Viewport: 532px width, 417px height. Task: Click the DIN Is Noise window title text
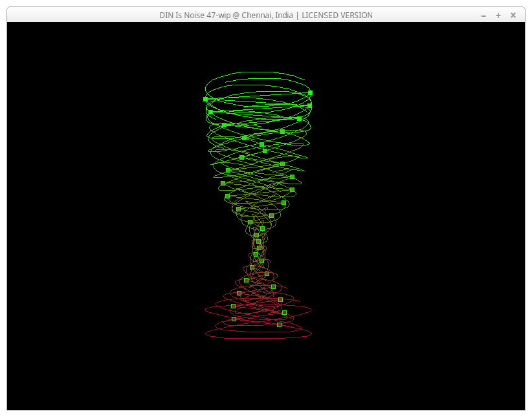click(x=265, y=15)
